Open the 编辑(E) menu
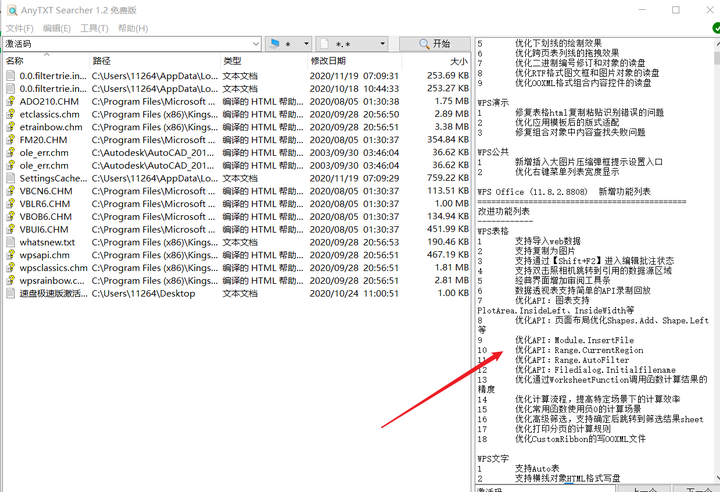Image resolution: width=720 pixels, height=492 pixels. (57, 28)
